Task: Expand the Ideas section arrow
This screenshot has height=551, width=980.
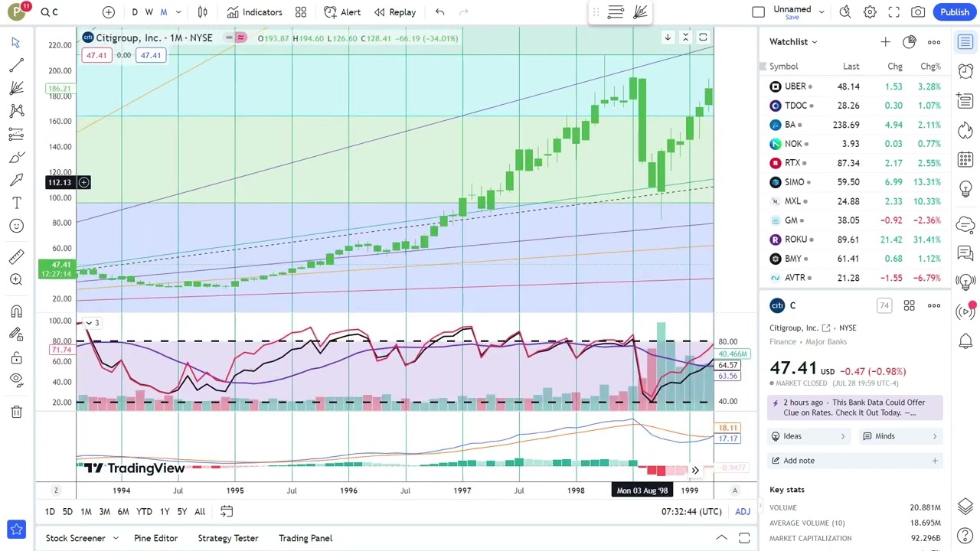Action: point(843,436)
